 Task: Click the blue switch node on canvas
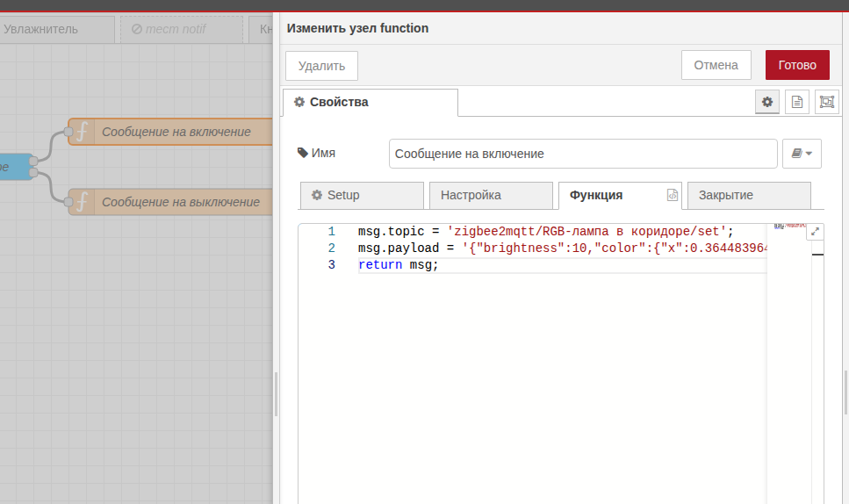click(15, 167)
